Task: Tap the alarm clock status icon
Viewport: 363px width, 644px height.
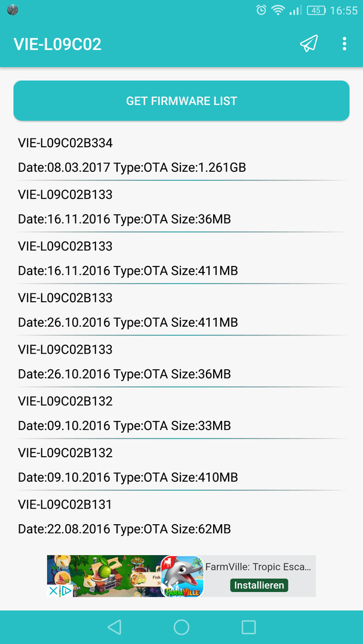Action: [261, 10]
